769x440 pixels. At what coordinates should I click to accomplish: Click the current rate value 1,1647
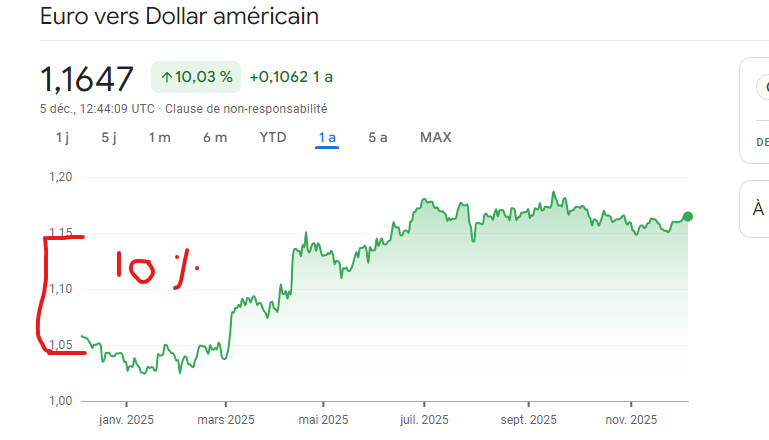87,78
